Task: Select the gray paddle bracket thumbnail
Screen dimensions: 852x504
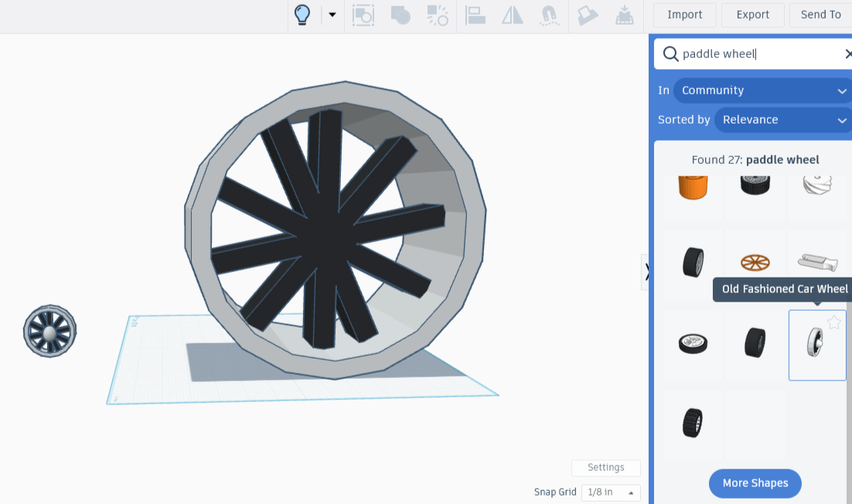Action: (817, 262)
